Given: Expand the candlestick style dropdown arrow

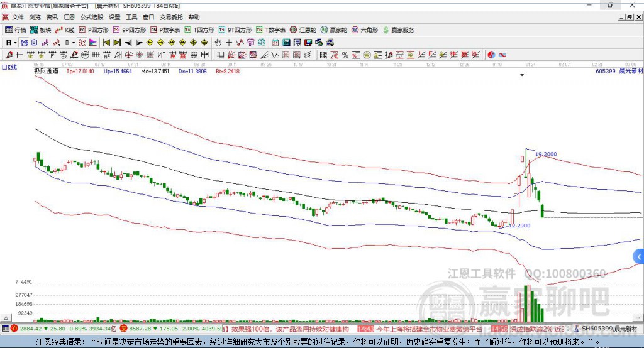Looking at the screenshot, I should tap(74, 43).
